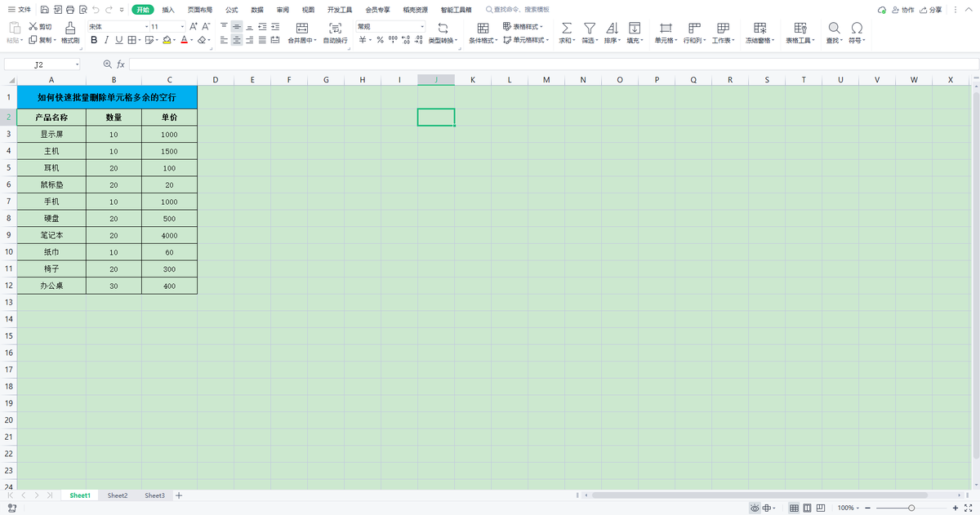
Task: Decrease decimal places
Action: pos(419,40)
